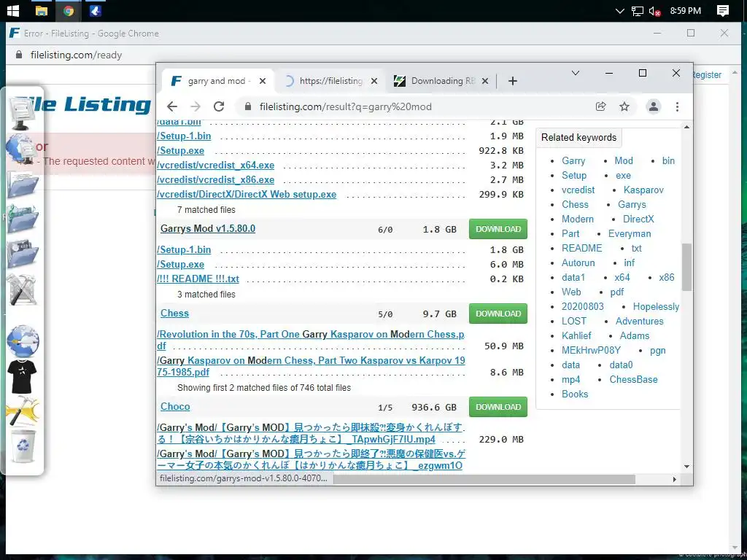
Task: Click the Windows Start button
Action: (x=13, y=10)
